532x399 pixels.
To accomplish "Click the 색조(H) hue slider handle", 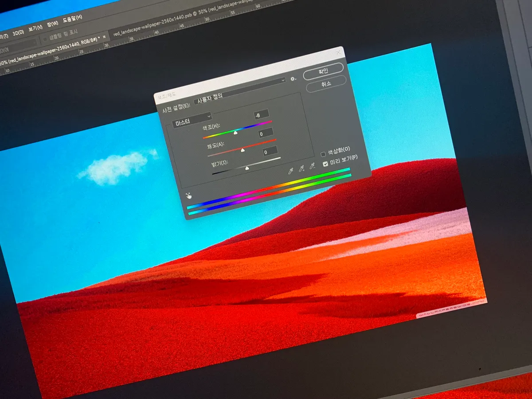I will (235, 132).
